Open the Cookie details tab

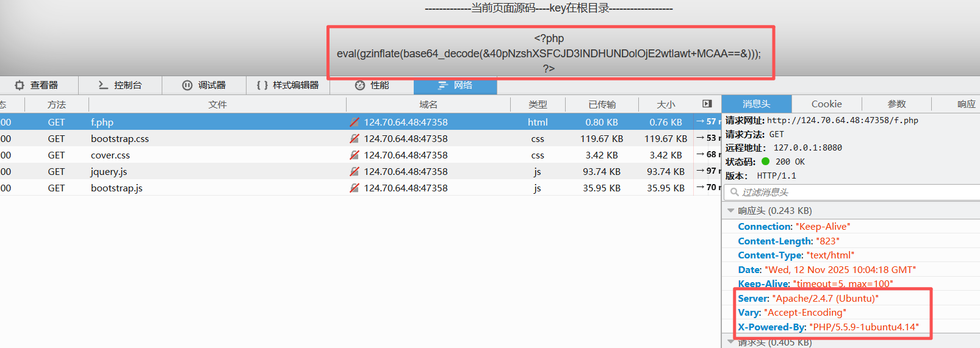pos(826,104)
